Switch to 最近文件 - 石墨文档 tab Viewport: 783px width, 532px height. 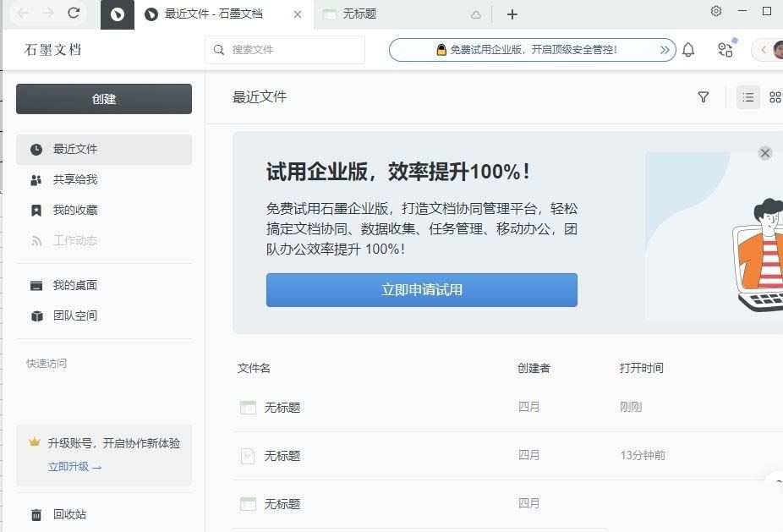click(x=214, y=14)
